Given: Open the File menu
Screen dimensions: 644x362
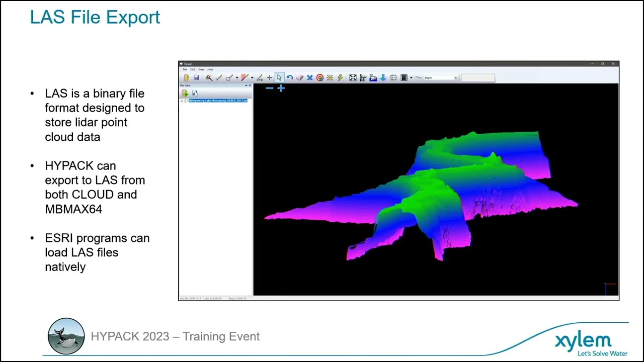Looking at the screenshot, I should (x=185, y=69).
